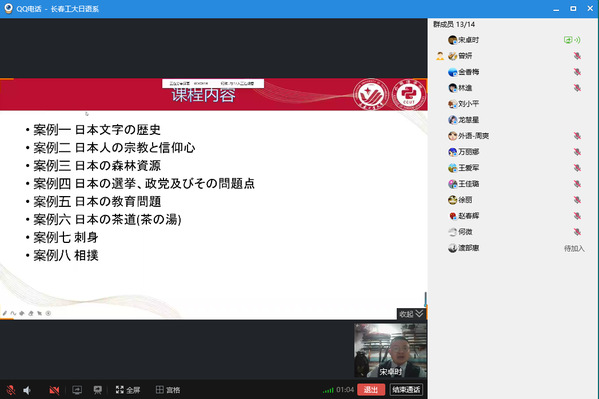Select the member 刘小平 in the list
This screenshot has height=399, width=599.
coord(463,104)
